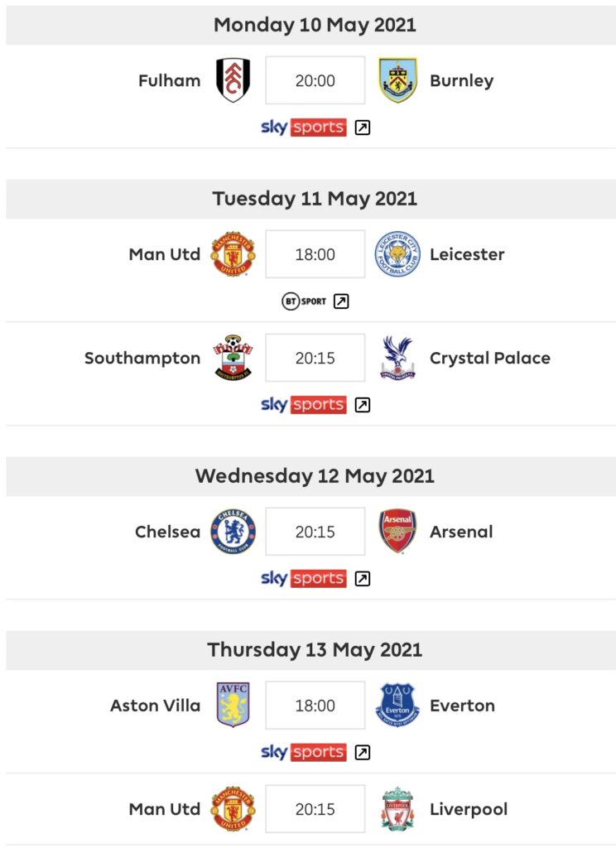Open the 18:00 Man Utd v Leicester kickoff box
The width and height of the screenshot is (616, 848).
315,254
